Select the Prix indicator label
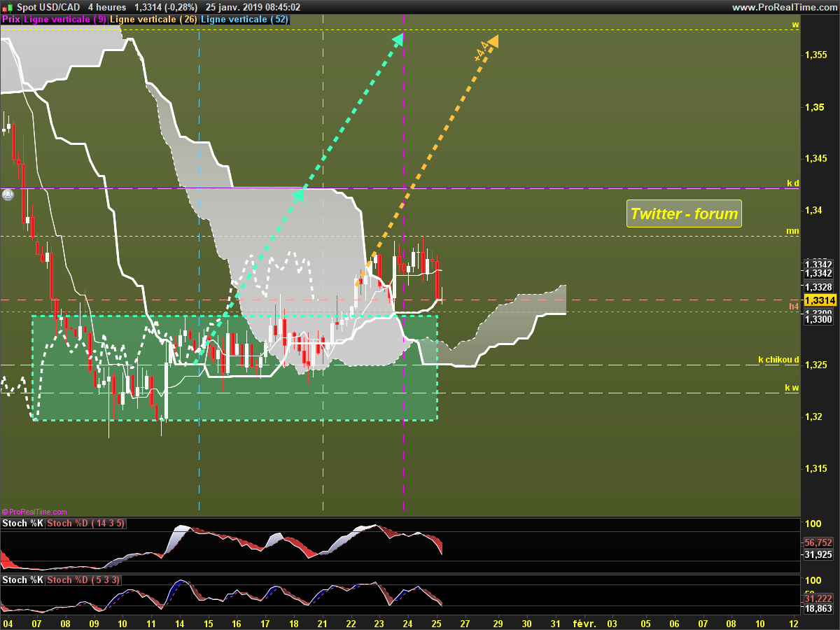 (10, 20)
